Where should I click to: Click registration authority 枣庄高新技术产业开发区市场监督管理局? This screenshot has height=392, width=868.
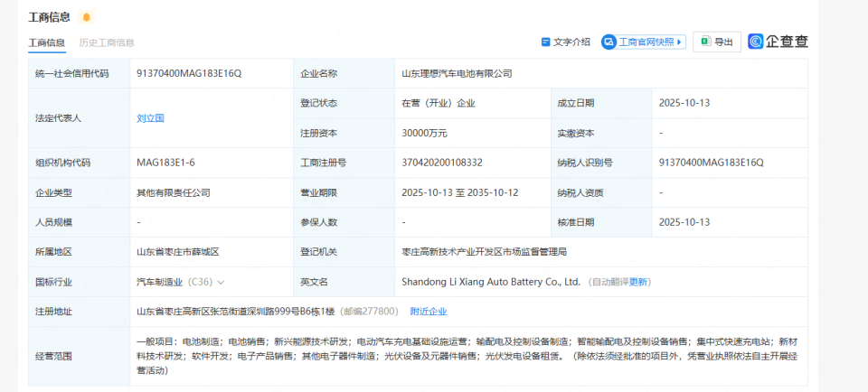(x=485, y=252)
